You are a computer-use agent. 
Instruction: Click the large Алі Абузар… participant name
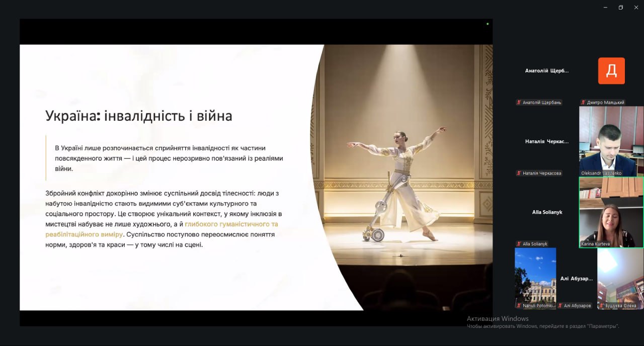pos(577,279)
